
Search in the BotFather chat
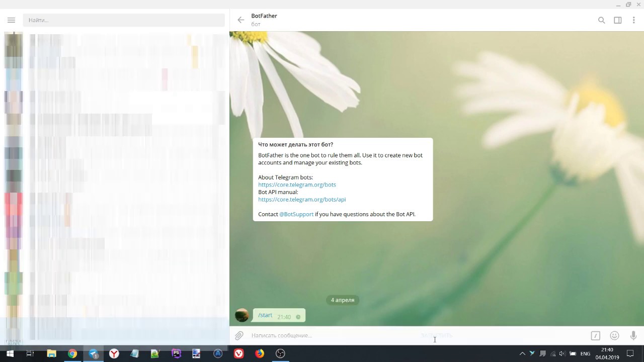(601, 20)
